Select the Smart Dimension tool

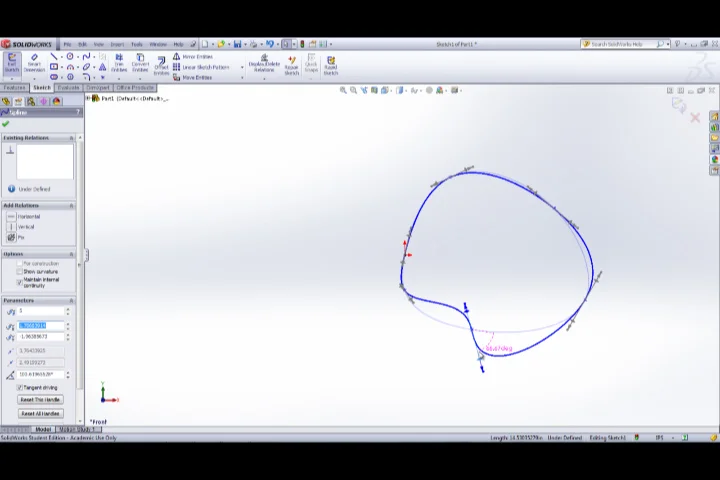(x=34, y=63)
